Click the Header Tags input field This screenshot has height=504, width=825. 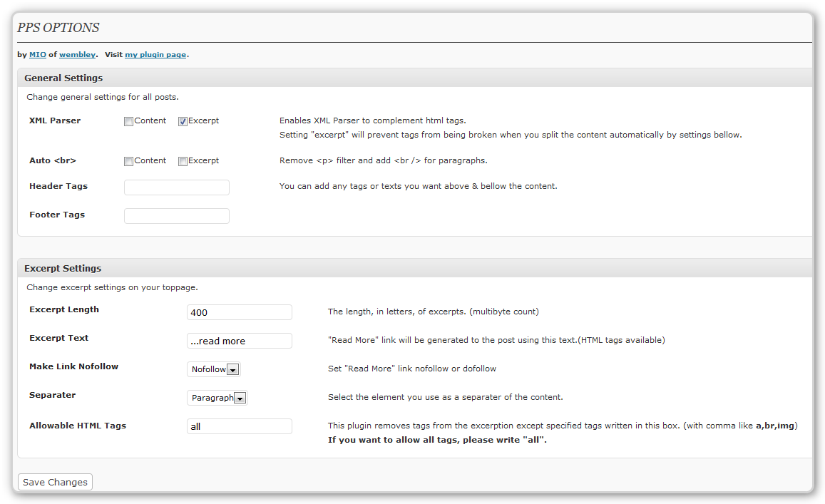[x=177, y=187]
